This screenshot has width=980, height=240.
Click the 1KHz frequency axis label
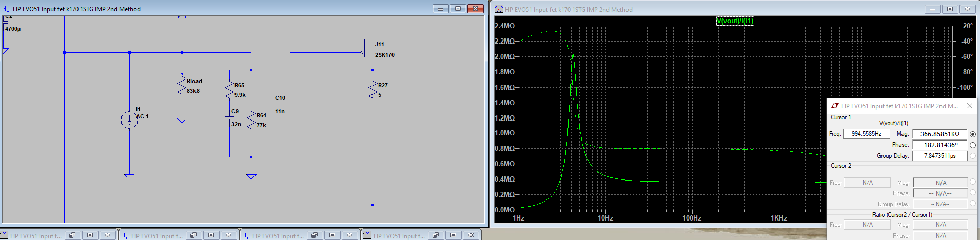coord(779,218)
